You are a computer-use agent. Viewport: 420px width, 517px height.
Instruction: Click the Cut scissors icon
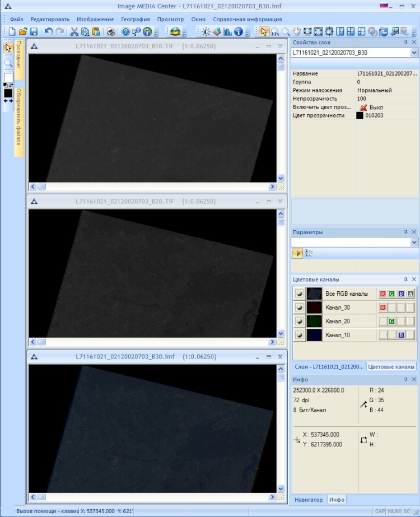click(x=74, y=32)
